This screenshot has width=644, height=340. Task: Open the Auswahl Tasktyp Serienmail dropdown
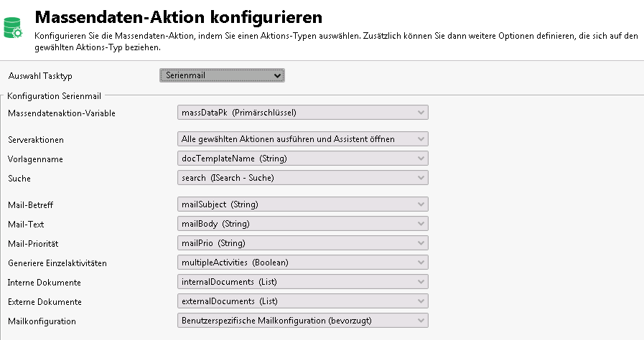222,75
